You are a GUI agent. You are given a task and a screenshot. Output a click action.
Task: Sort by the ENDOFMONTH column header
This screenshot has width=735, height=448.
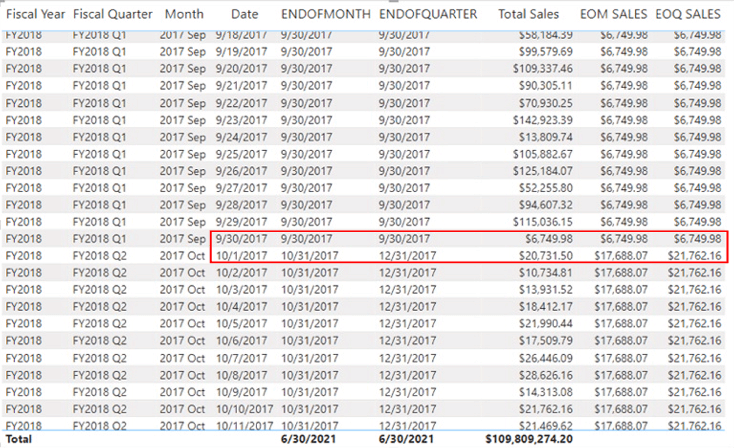(324, 15)
